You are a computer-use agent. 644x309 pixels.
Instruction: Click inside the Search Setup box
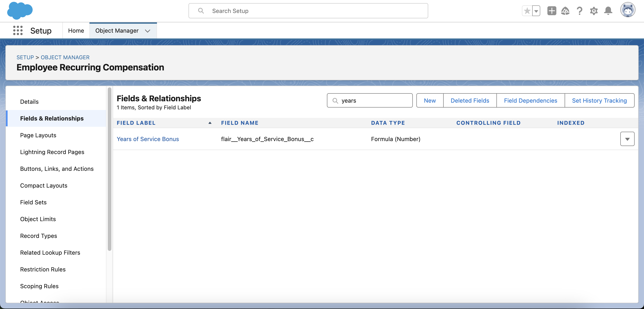(x=308, y=11)
